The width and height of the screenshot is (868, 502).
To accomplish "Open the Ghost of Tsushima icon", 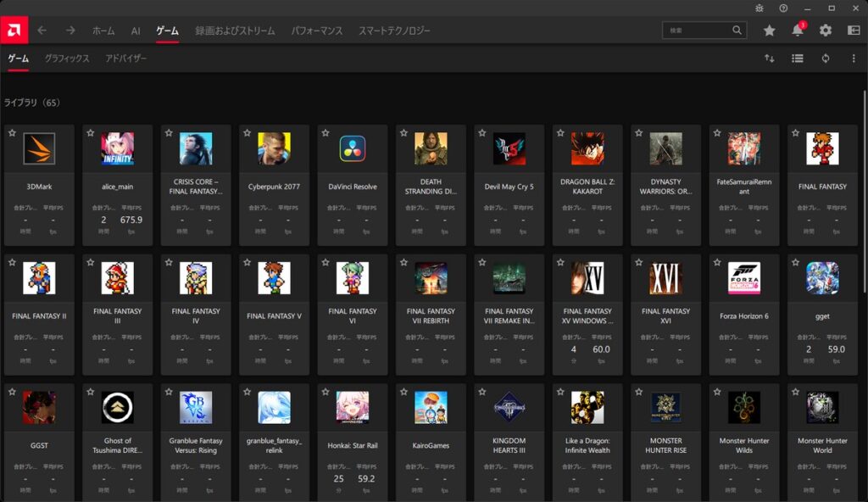I will [117, 407].
